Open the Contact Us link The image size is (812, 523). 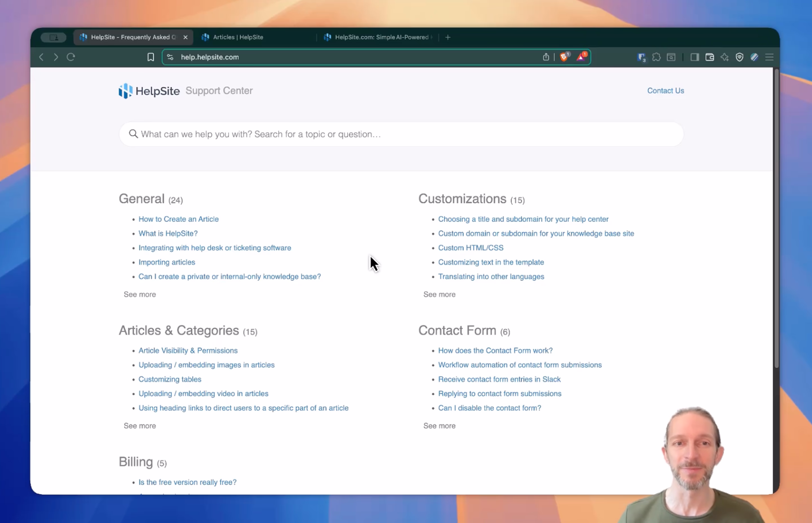pos(665,91)
